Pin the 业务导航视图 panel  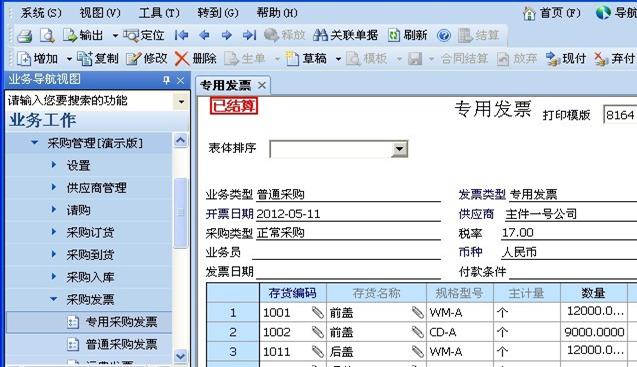tap(166, 80)
